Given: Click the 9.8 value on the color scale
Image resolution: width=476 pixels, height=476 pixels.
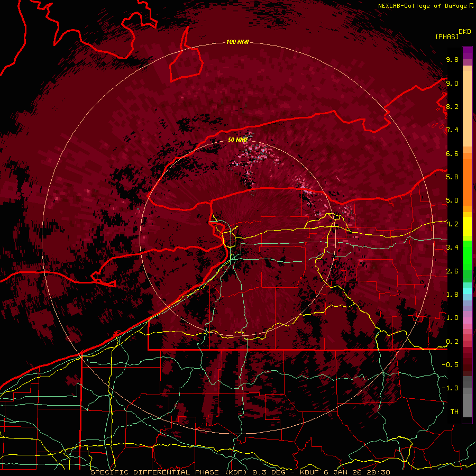Looking at the screenshot, I should click(x=452, y=59).
